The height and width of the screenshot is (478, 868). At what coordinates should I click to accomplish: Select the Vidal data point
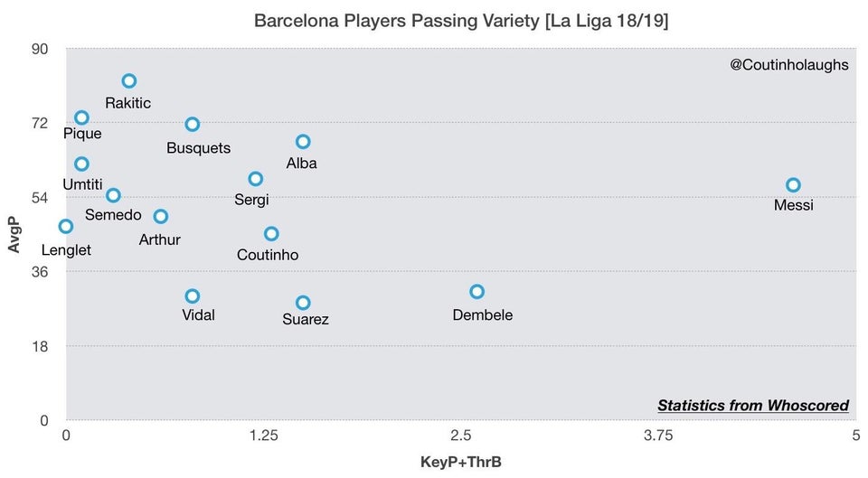192,296
